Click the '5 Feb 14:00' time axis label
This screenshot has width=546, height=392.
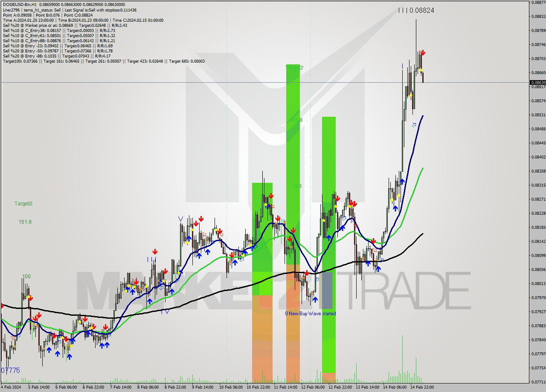38,387
